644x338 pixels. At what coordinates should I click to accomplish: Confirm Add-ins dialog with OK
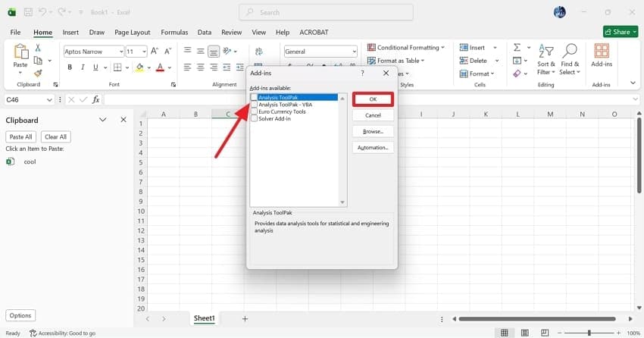tap(373, 99)
